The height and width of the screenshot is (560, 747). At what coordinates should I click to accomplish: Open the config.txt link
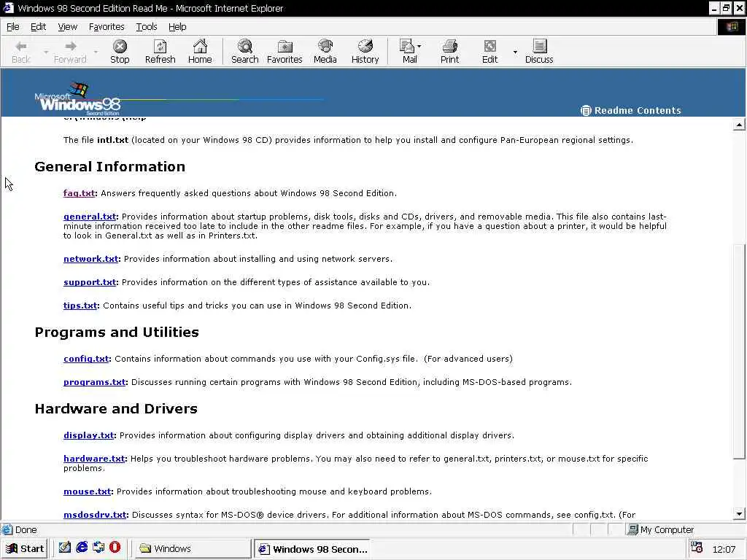[x=86, y=359]
